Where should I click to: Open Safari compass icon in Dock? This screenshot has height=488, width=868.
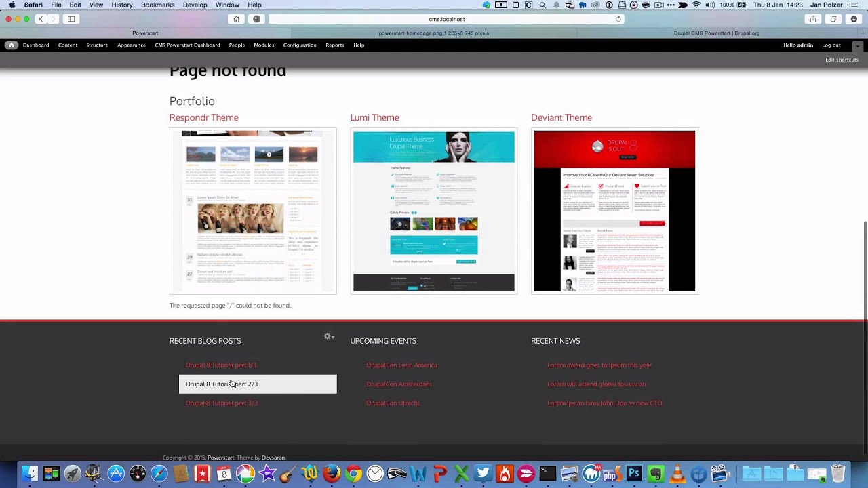[159, 473]
